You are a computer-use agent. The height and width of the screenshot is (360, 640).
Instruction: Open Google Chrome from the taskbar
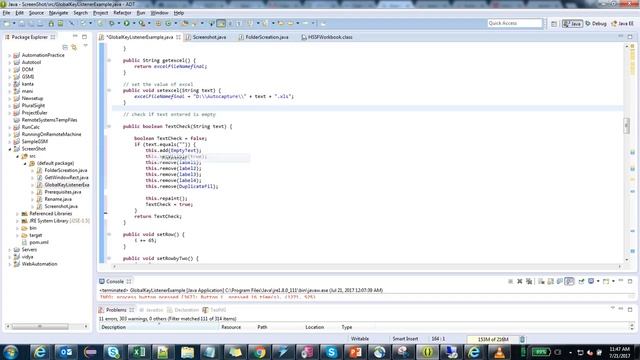click(259, 352)
